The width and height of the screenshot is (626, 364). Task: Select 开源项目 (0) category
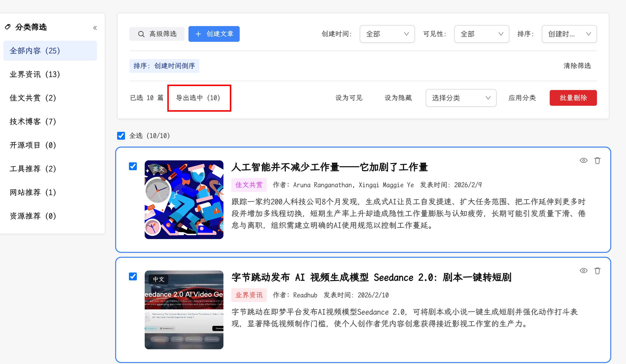tap(50, 145)
